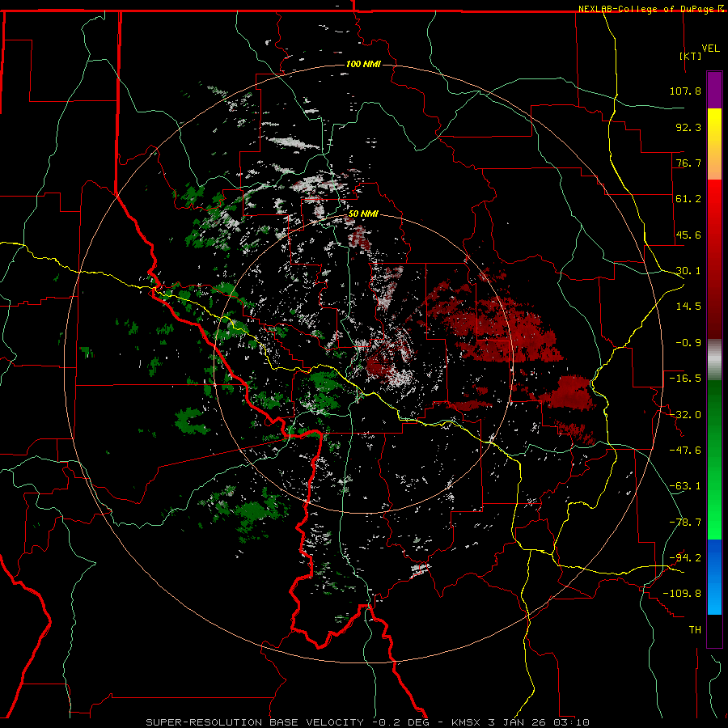Select the -47.6 scale value
This screenshot has height=728, width=728.
[685, 451]
